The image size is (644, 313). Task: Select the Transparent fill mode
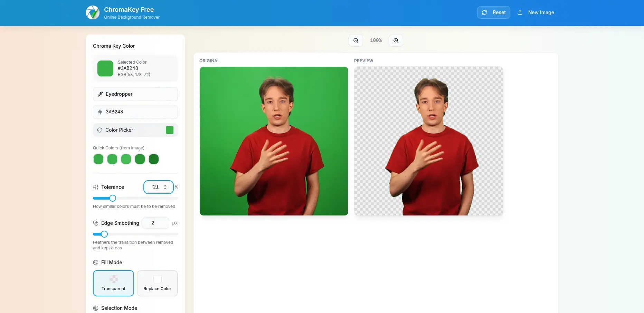pyautogui.click(x=113, y=283)
